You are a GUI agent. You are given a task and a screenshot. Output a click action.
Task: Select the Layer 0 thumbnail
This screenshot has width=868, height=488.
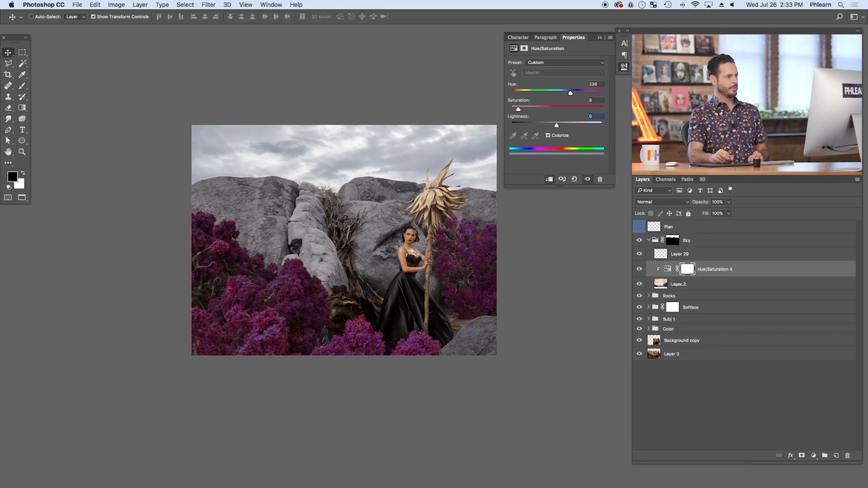654,354
